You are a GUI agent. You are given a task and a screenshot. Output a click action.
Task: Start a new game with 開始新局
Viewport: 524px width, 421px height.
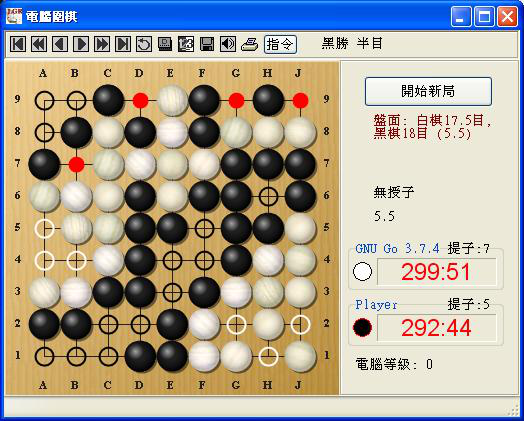click(428, 91)
